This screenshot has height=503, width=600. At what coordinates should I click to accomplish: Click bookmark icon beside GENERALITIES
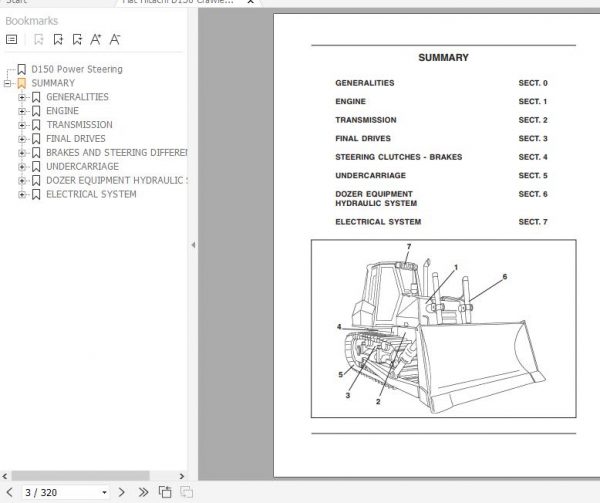[36, 97]
